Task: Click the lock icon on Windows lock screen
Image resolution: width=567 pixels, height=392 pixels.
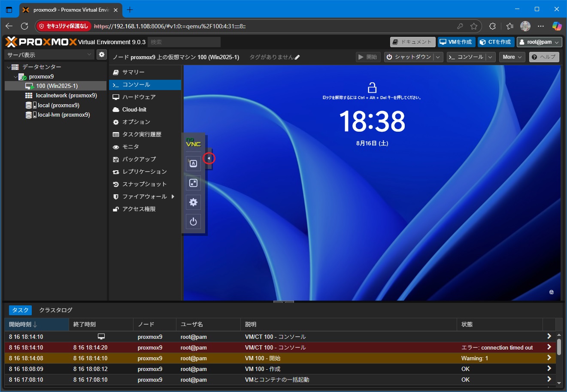Action: pos(372,87)
